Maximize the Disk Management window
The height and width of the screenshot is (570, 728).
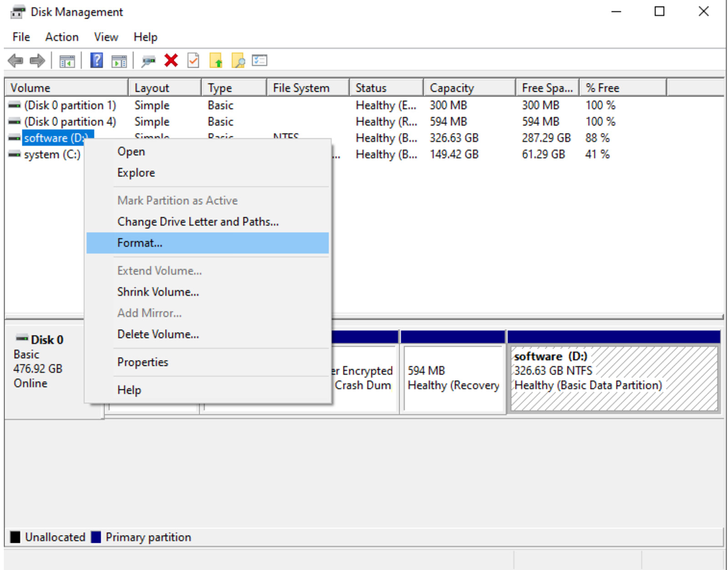[x=659, y=12]
